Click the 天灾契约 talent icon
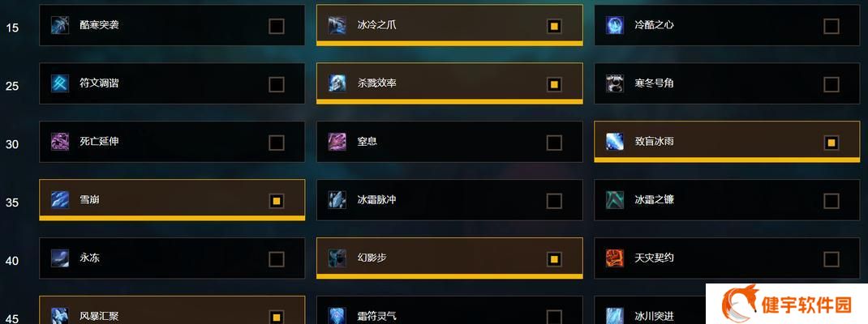868x324 pixels. tap(614, 258)
